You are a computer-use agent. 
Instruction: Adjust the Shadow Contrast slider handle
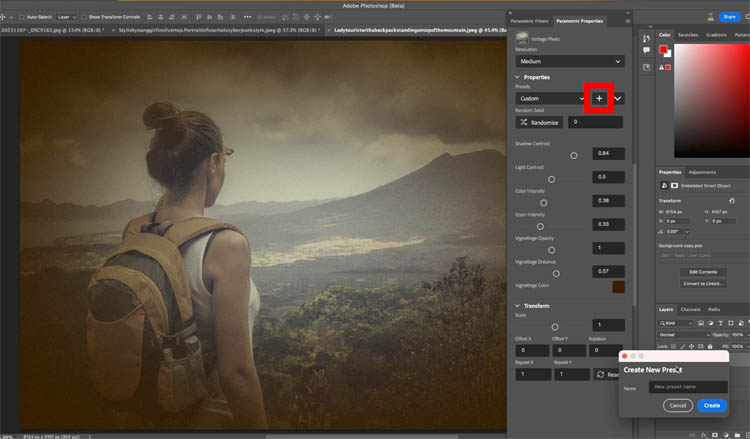[x=574, y=155]
